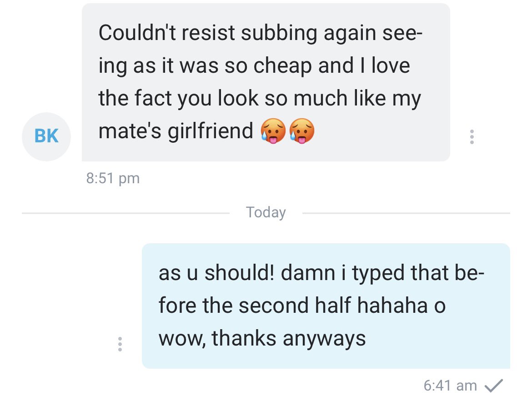
Task: Click the first hot-face emoji
Action: [x=273, y=131]
